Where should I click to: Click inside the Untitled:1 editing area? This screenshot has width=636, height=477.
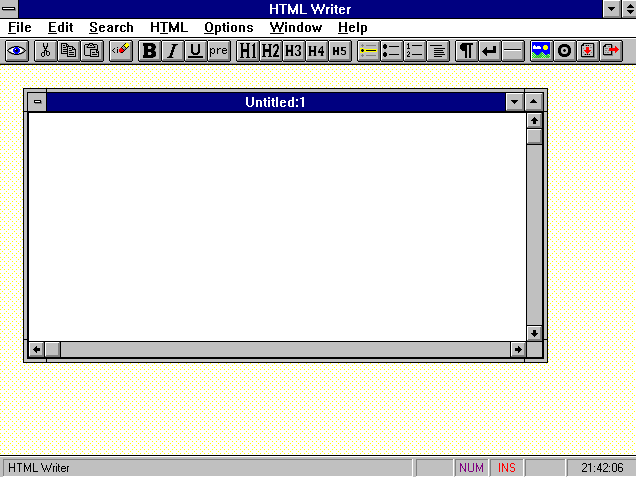click(277, 227)
